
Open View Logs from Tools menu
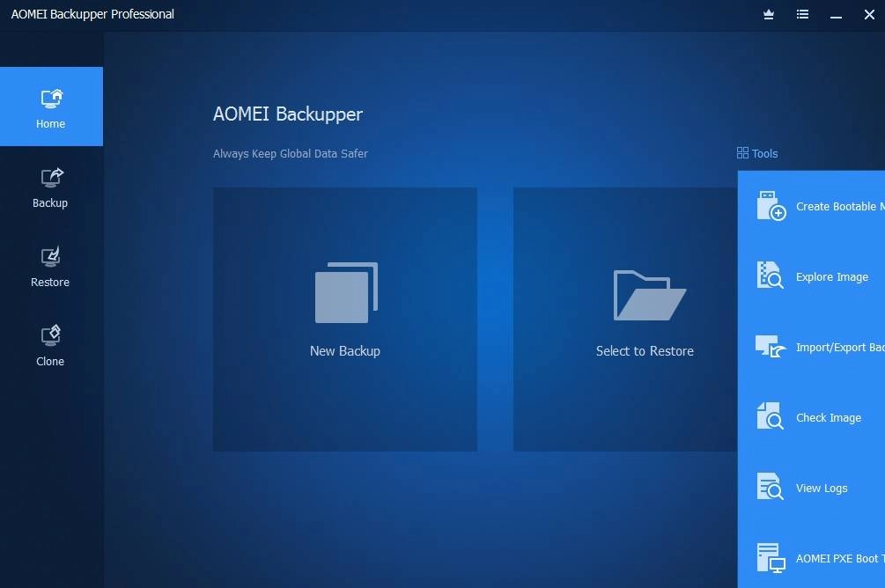tap(820, 489)
